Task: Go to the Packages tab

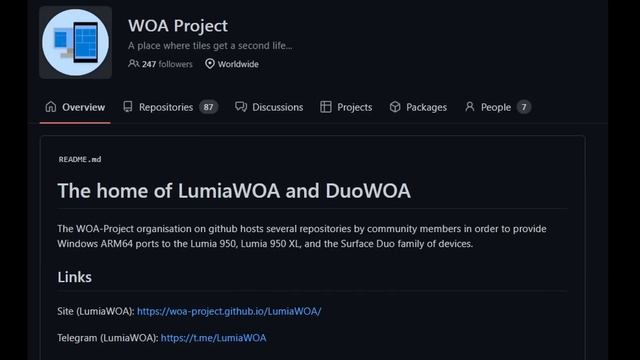Action: [418, 107]
